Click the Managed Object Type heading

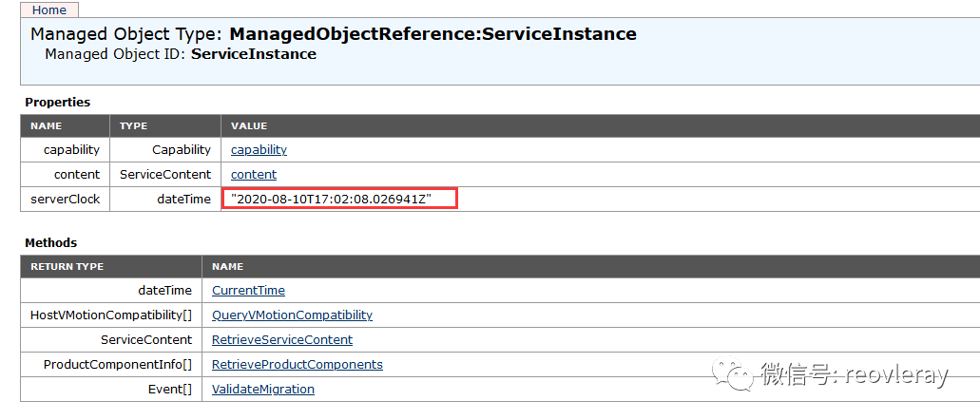point(334,34)
